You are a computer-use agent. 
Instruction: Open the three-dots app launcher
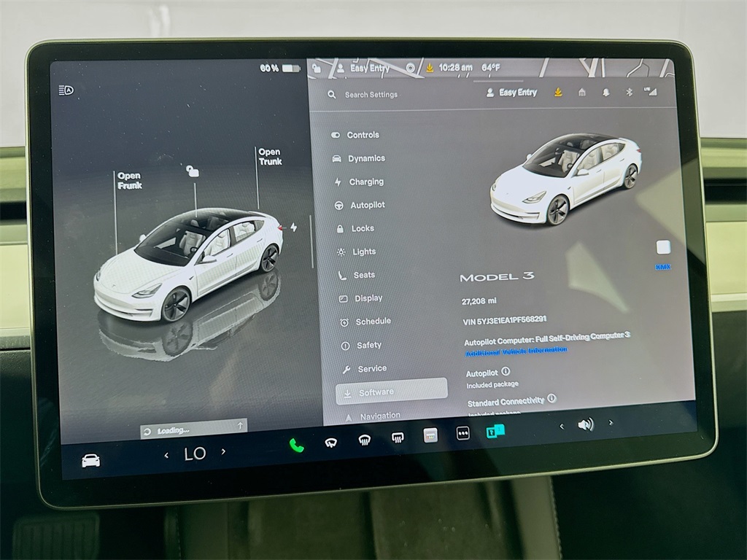pos(462,433)
